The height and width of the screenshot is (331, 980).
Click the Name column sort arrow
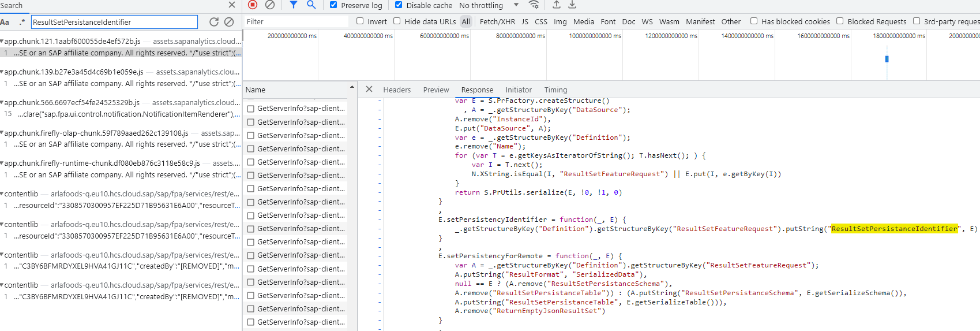coord(352,87)
